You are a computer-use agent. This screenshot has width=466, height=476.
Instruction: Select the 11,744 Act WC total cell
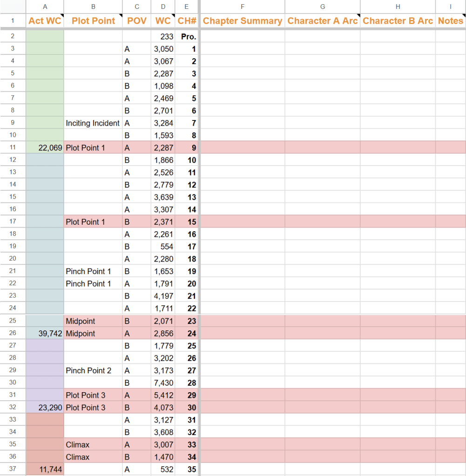coord(45,469)
